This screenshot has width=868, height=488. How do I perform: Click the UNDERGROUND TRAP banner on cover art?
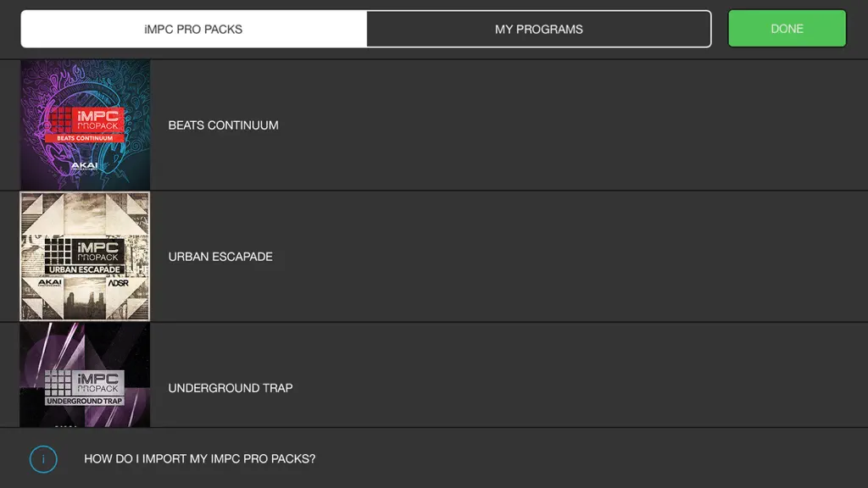(x=85, y=401)
